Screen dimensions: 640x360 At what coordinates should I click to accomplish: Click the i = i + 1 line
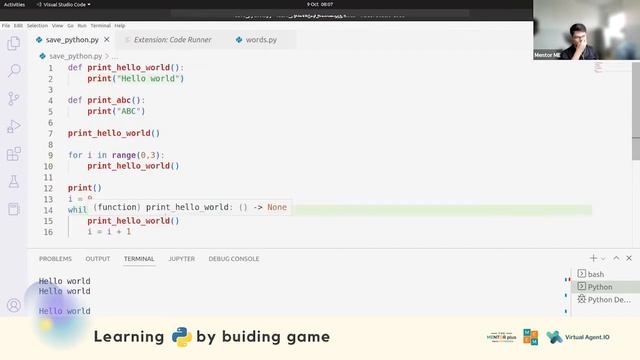coord(109,232)
